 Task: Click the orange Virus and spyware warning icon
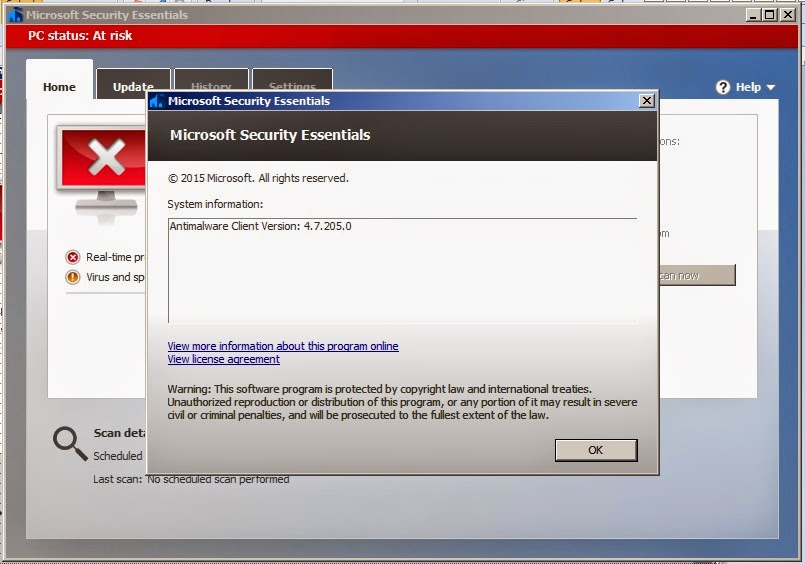pyautogui.click(x=73, y=277)
